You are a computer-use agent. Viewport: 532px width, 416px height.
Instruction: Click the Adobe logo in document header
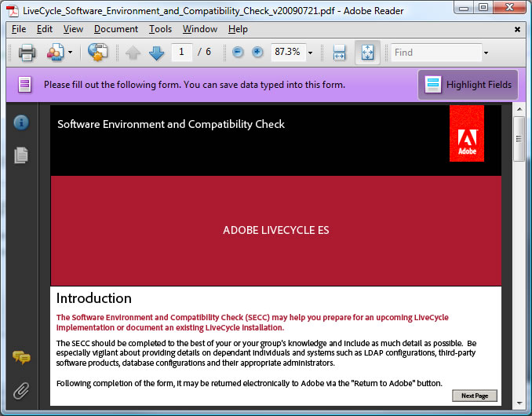point(467,133)
